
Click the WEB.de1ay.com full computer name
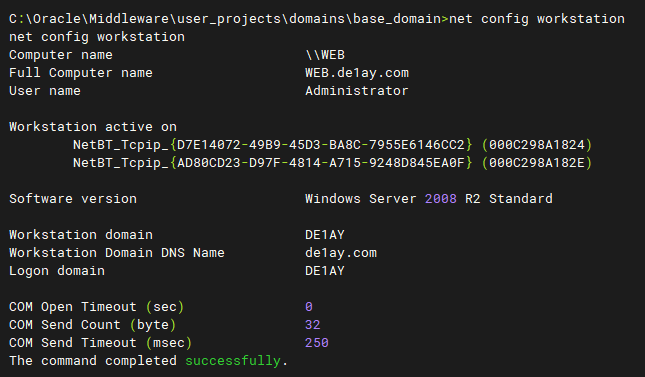357,73
